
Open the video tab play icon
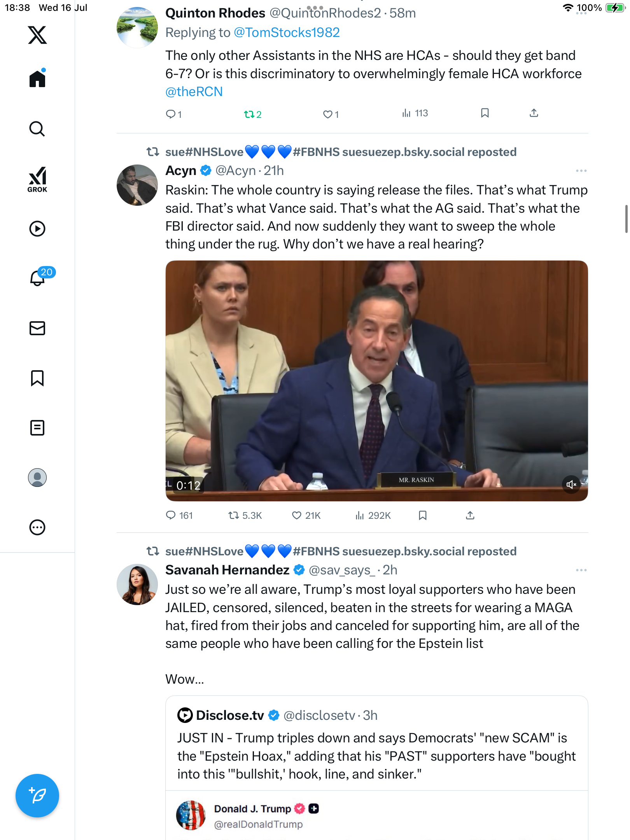(37, 229)
